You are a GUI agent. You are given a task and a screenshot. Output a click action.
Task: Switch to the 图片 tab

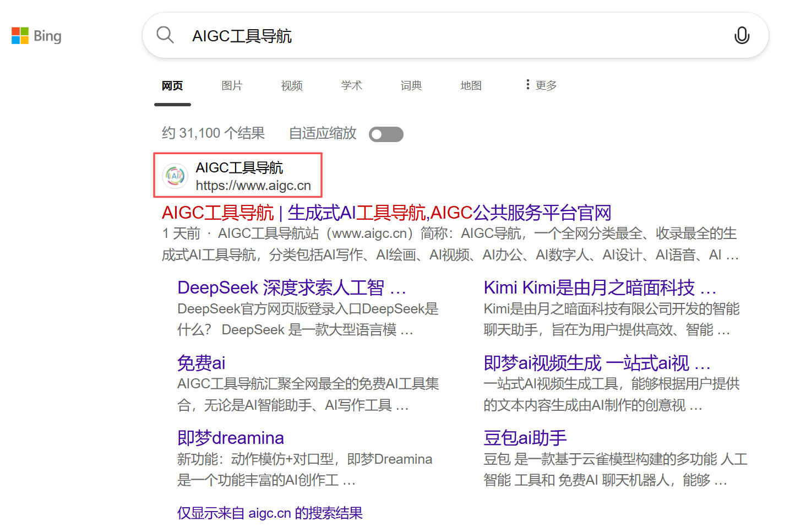pos(232,85)
